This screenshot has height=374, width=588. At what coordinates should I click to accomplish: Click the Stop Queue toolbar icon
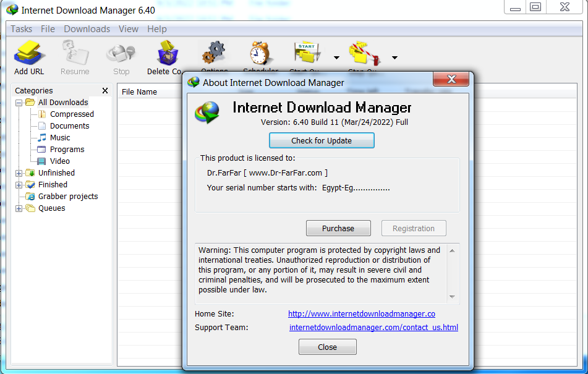pos(362,53)
